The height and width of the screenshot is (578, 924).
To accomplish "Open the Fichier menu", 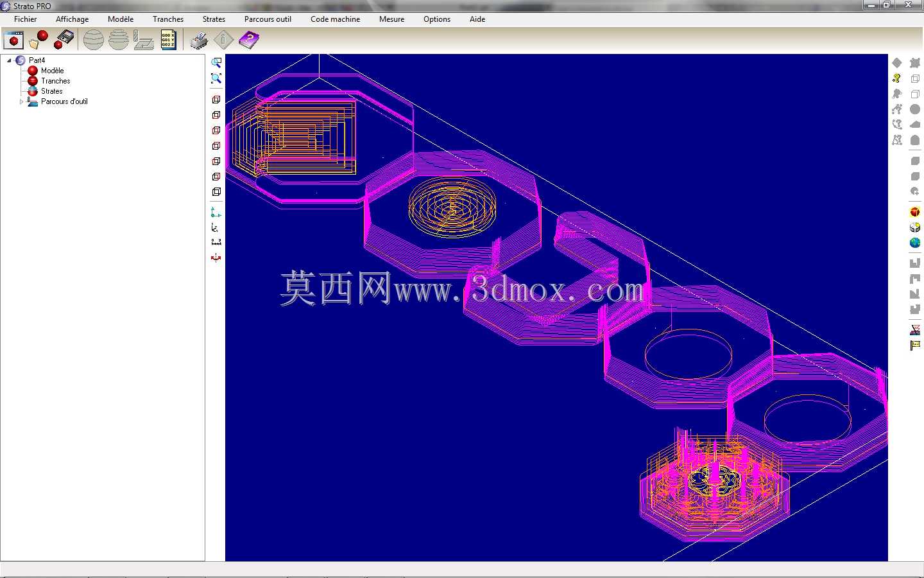I will 26,19.
